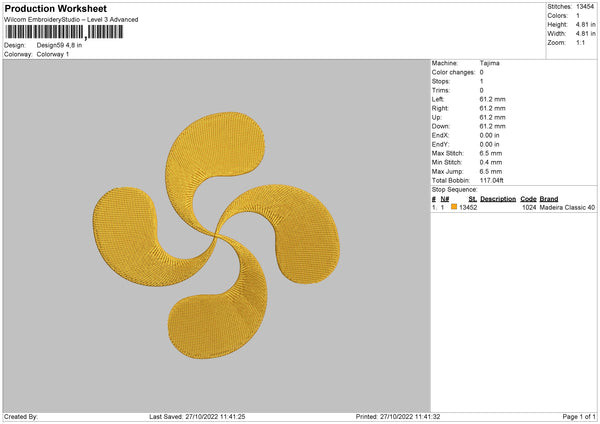The width and height of the screenshot is (600, 424).
Task: Click the Max Stitch value '6.5 mm'
Action: click(491, 153)
